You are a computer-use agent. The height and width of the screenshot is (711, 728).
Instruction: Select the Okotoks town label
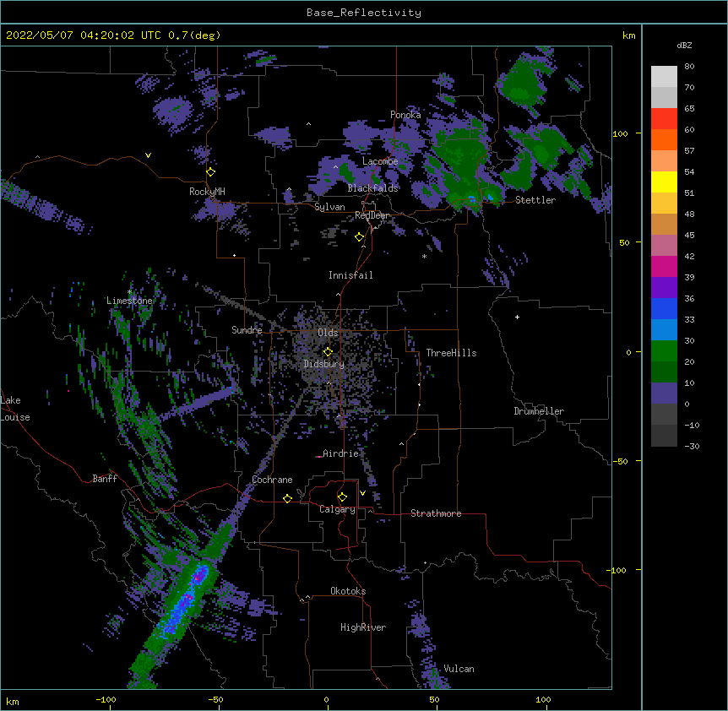348,591
